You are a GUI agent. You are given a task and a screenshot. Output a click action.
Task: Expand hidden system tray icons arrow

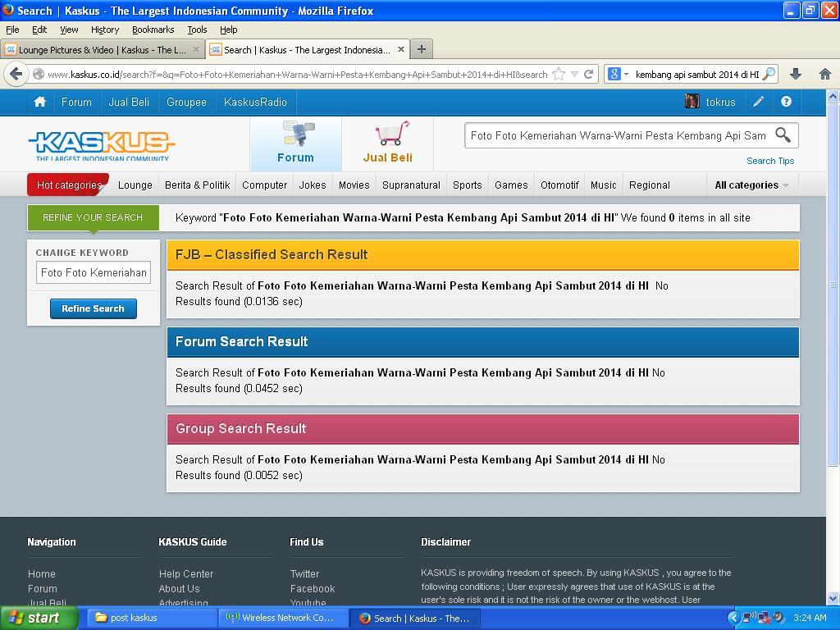733,619
